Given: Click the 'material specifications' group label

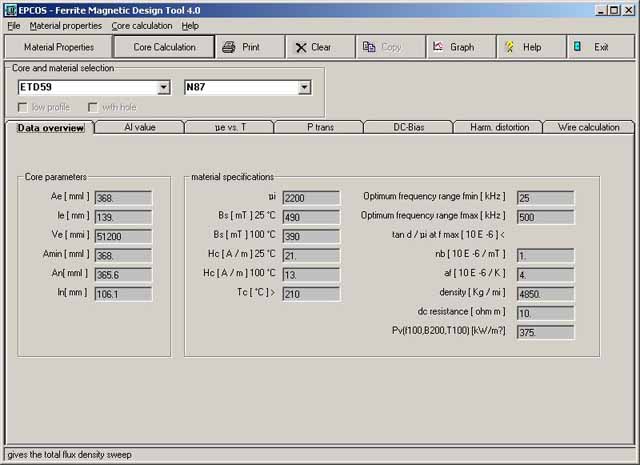Looking at the screenshot, I should click(232, 177).
